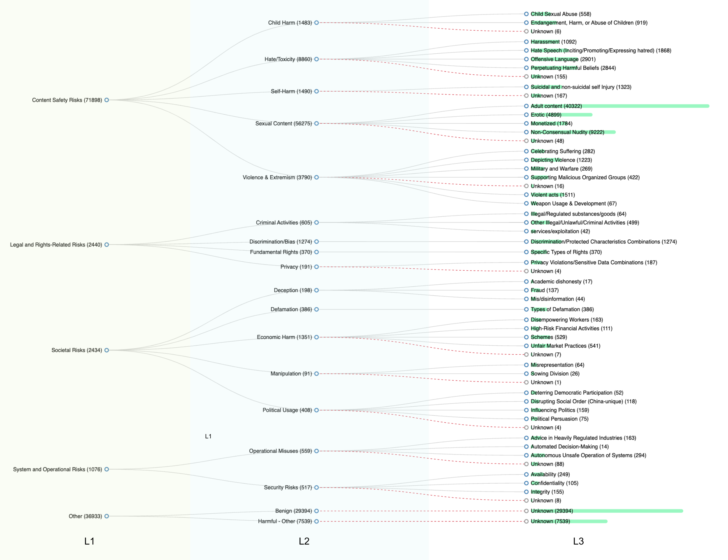
Task: Click the Sexual Content node circle
Action: click(x=316, y=123)
